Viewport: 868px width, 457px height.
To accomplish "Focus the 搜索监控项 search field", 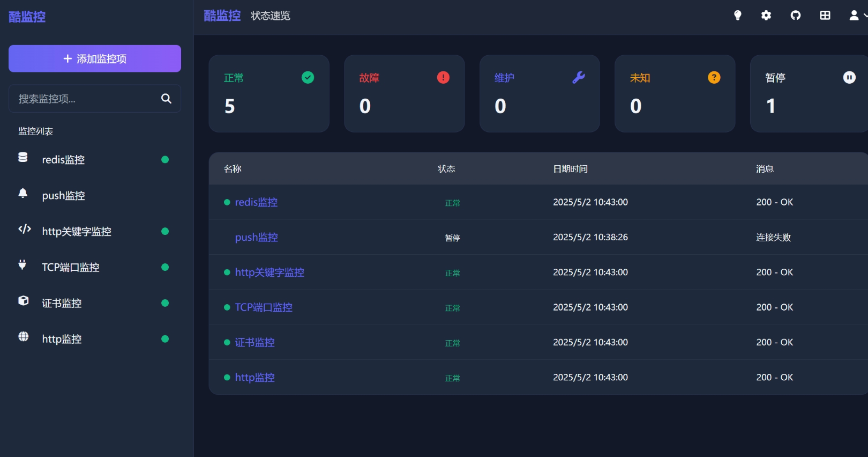I will pyautogui.click(x=86, y=99).
